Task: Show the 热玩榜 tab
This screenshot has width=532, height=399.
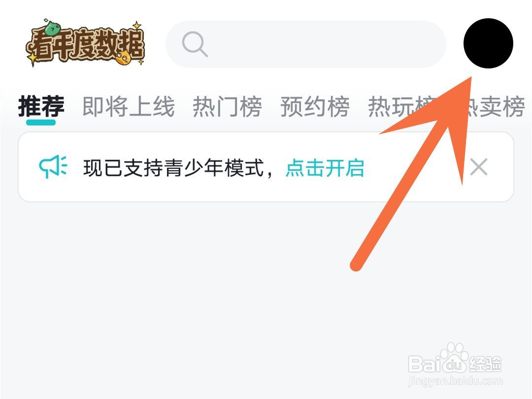Action: click(x=402, y=106)
